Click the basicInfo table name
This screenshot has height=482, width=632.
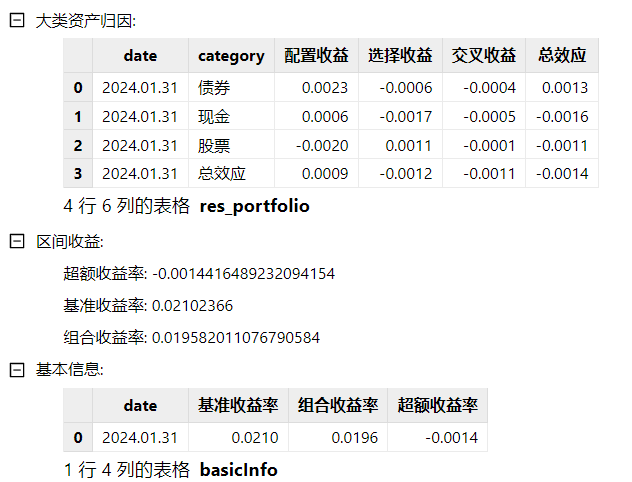coord(238,469)
